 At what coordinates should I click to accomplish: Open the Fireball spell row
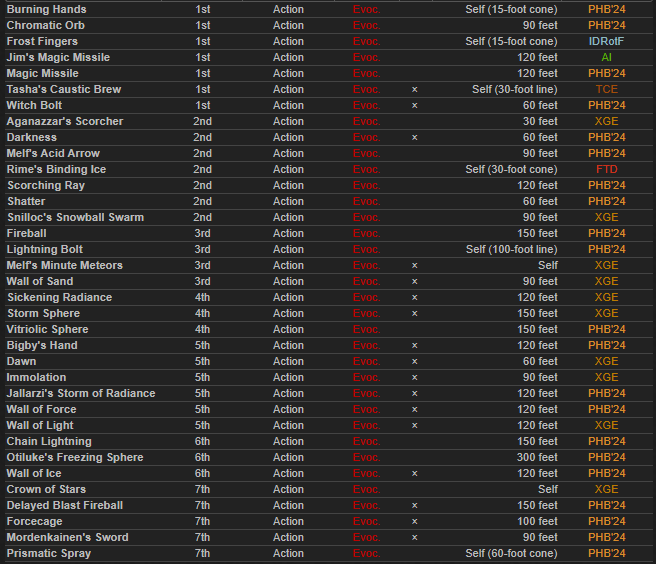pos(328,233)
